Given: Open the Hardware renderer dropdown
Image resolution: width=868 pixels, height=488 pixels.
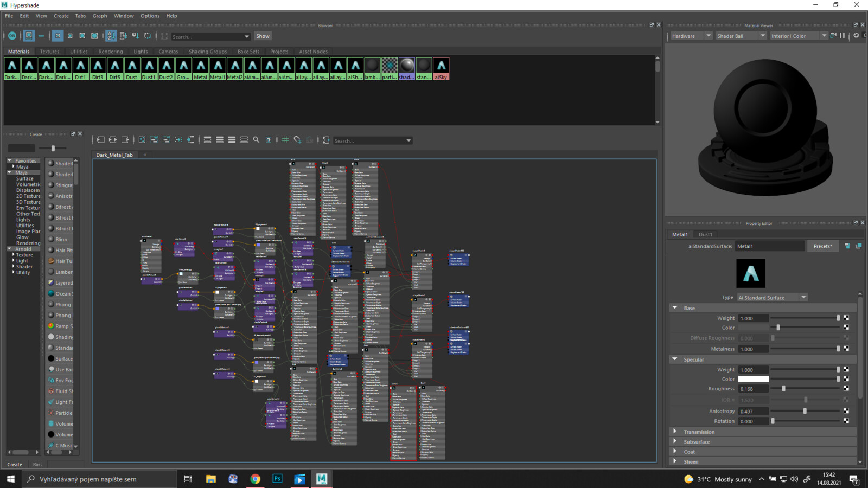Looking at the screenshot, I should 691,36.
